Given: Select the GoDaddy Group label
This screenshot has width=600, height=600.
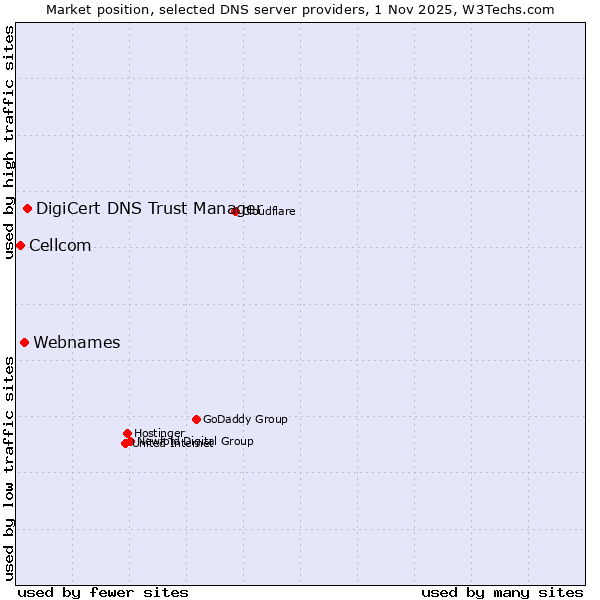Looking at the screenshot, I should coord(245,419).
